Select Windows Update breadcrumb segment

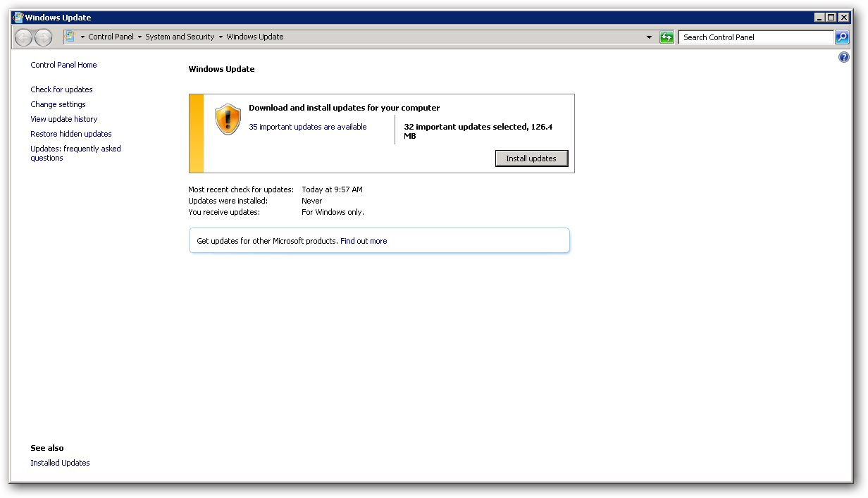[x=255, y=37]
